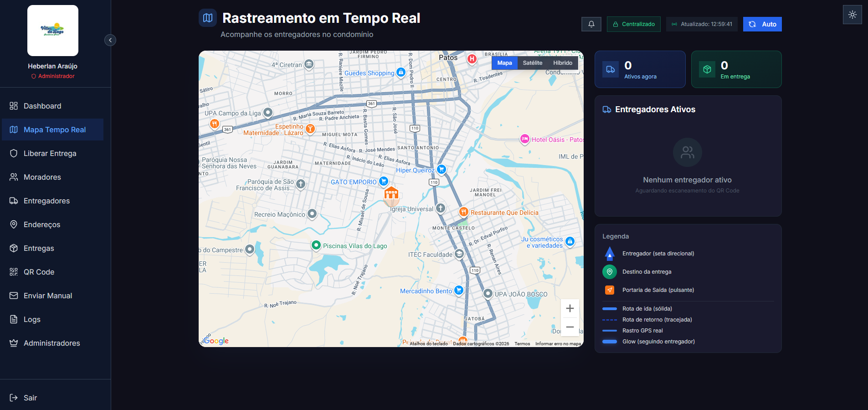Click the ITEC Faculdade school marker
868x410 pixels.
(x=459, y=254)
